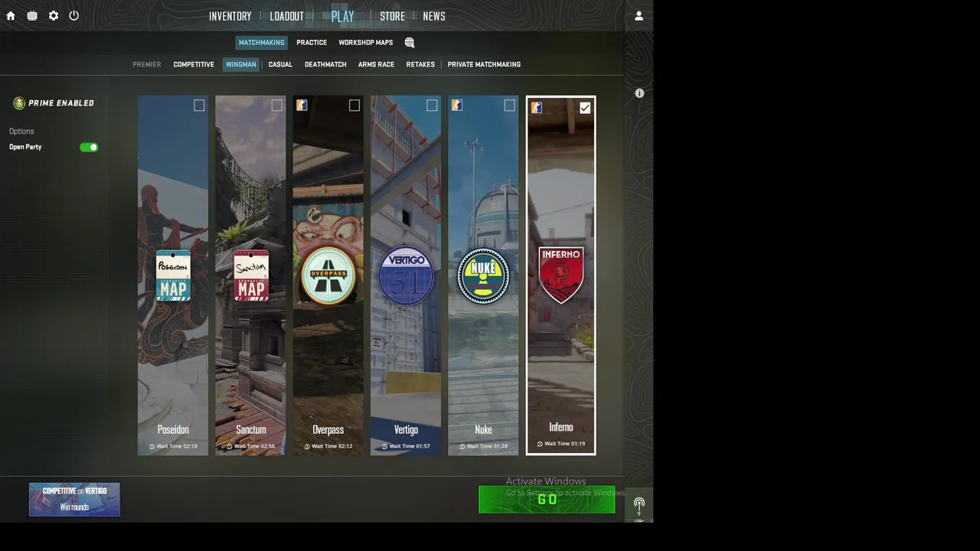Image resolution: width=980 pixels, height=551 pixels.
Task: Click the Wait Time 01:57 text
Action: tap(410, 446)
